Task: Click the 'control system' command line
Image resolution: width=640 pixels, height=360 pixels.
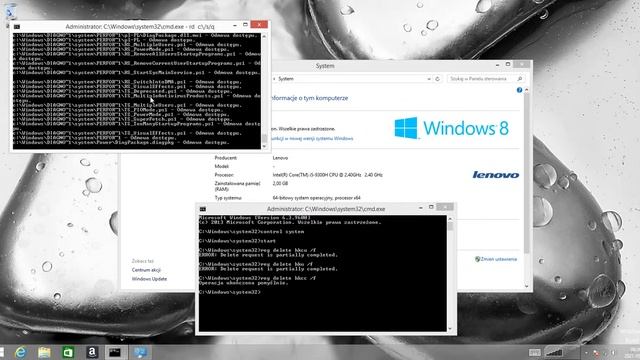Action: 251,232
